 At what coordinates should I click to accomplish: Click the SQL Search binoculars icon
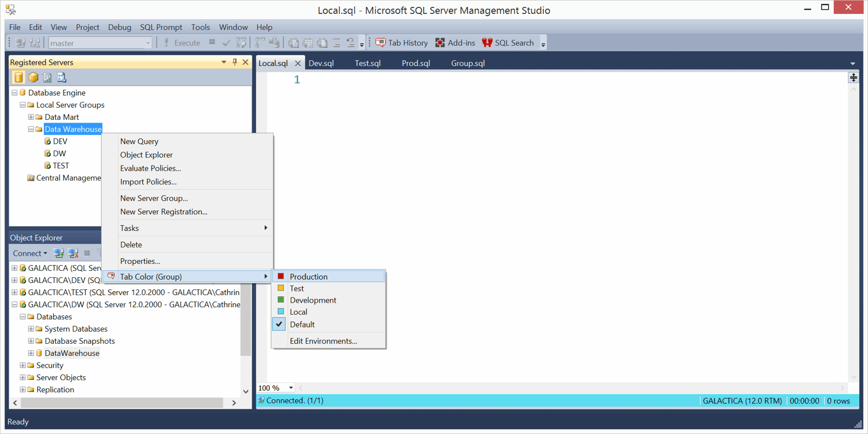tap(487, 43)
